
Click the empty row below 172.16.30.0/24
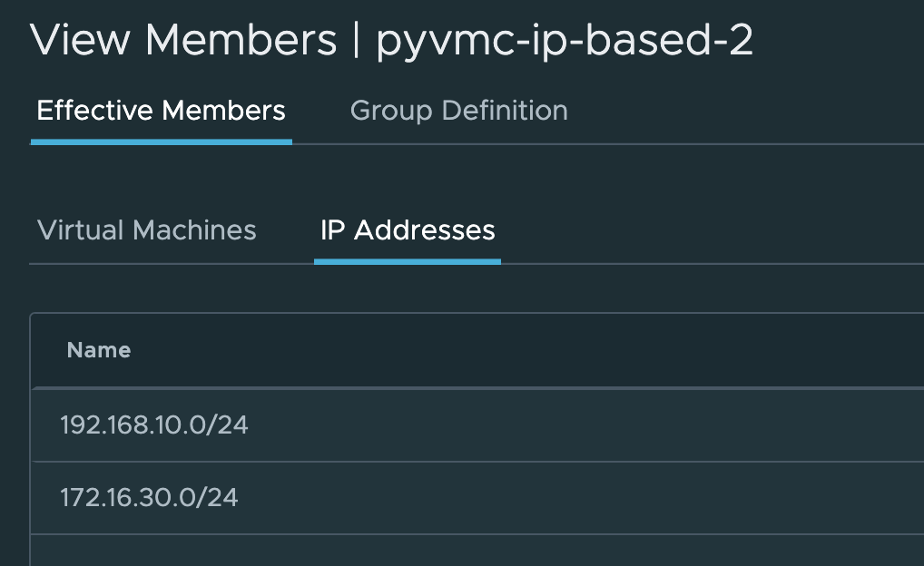[454, 551]
